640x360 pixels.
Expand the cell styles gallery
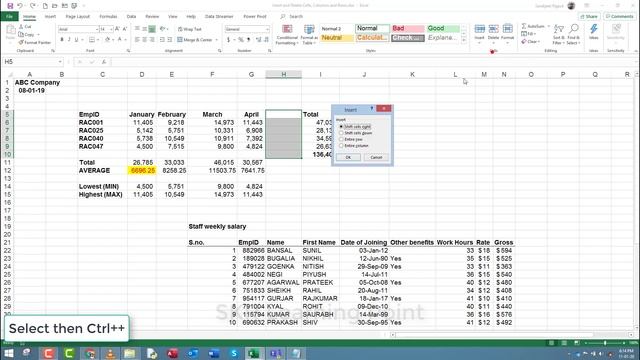tap(464, 41)
